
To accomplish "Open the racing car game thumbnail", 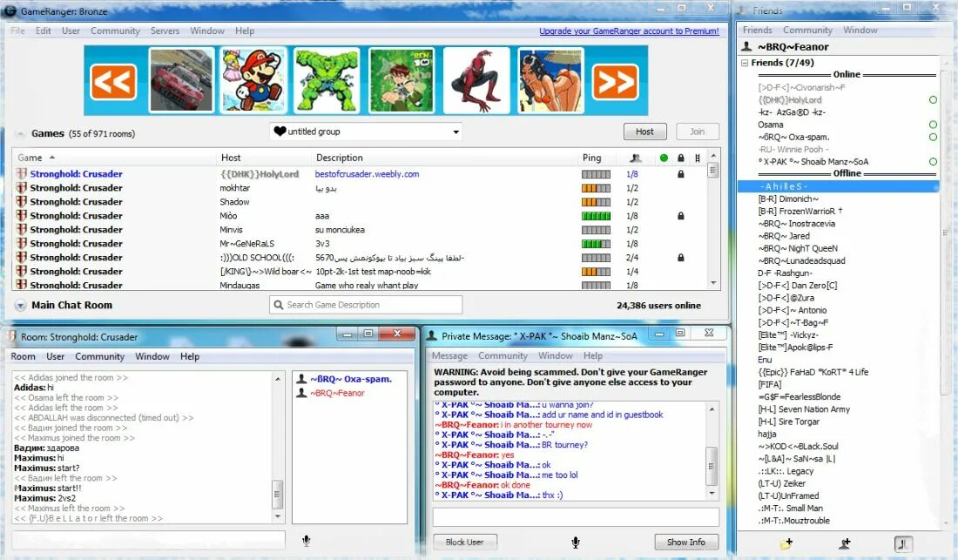I will click(181, 81).
